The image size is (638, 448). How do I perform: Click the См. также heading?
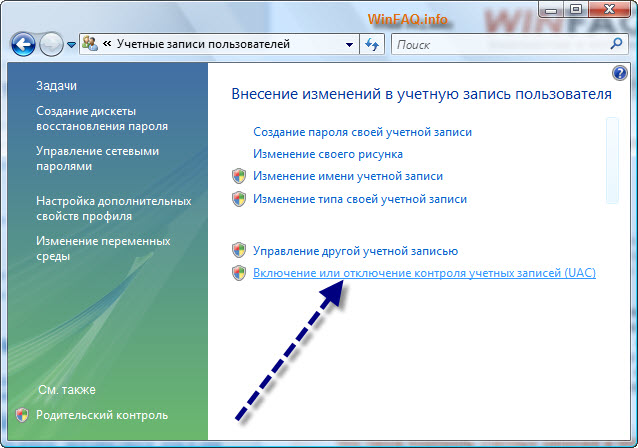[67, 390]
